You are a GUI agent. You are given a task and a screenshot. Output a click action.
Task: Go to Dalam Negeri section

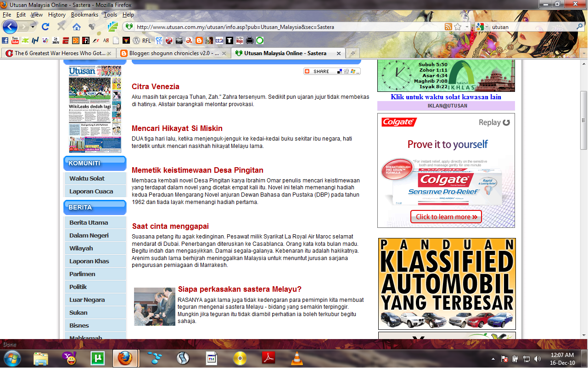click(x=95, y=235)
